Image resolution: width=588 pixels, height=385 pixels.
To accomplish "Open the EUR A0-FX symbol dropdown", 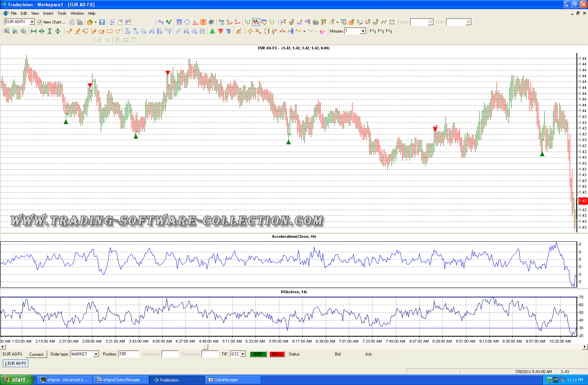I will [x=32, y=22].
